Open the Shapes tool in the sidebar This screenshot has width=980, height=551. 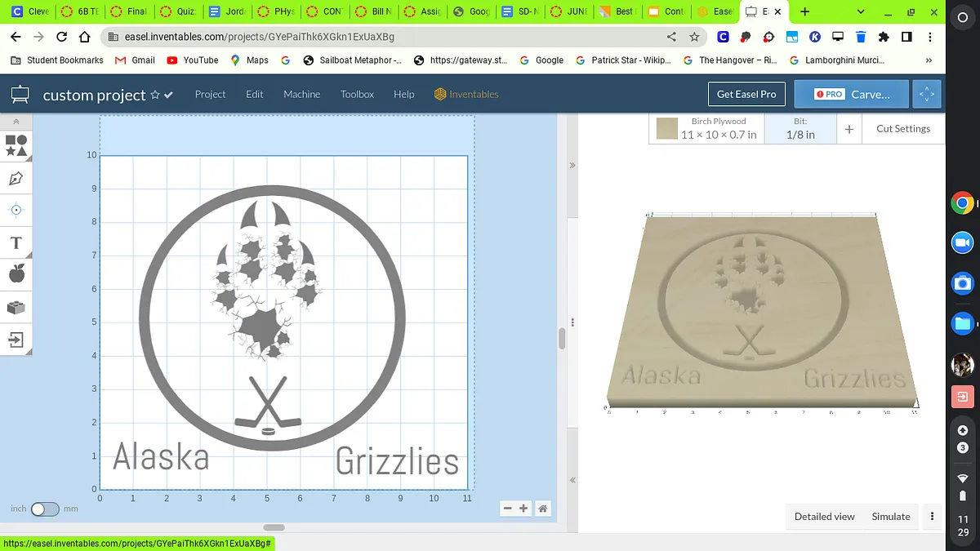coord(16,146)
